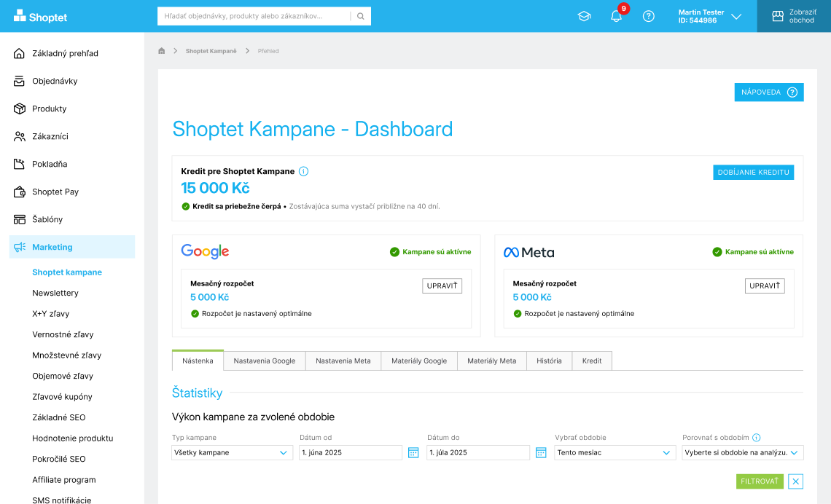Open Shoptet kampane submenu item
The width and height of the screenshot is (831, 504).
pyautogui.click(x=67, y=272)
